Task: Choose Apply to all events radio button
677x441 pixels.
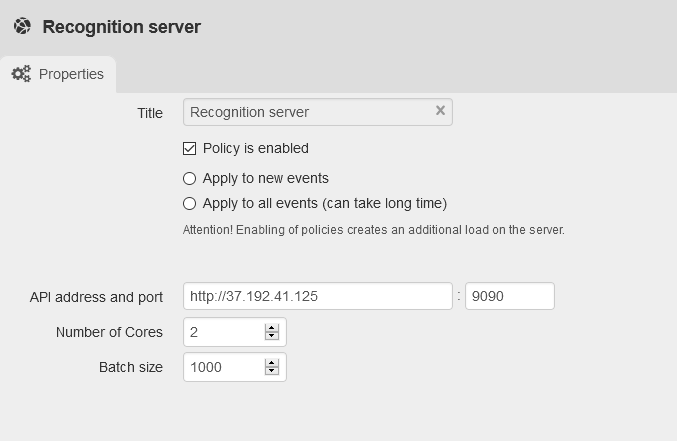Action: click(190, 204)
